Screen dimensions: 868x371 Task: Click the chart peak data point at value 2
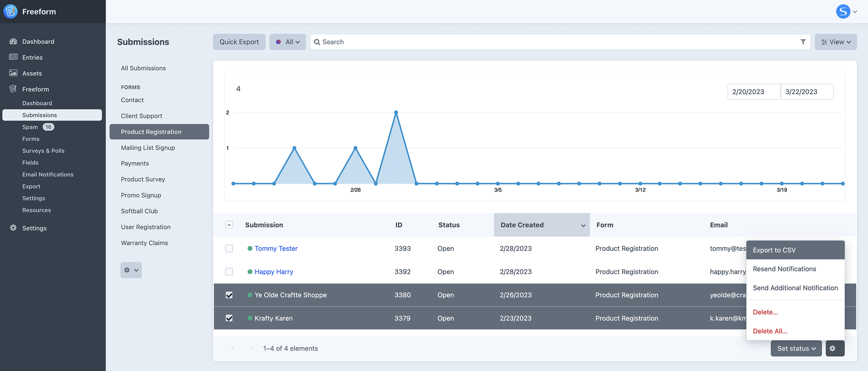tap(396, 112)
